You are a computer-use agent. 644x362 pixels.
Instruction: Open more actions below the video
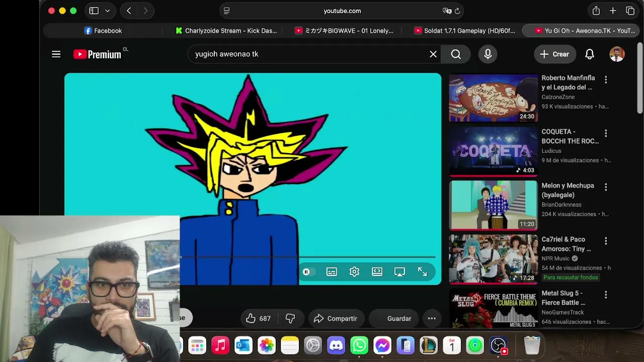[x=432, y=318]
